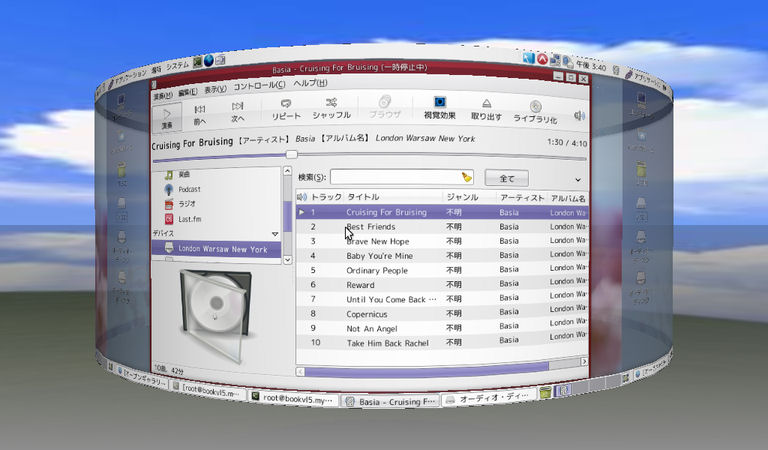The width and height of the screenshot is (768, 450).
Task: Select track Baby You're Mine
Action: (442, 255)
